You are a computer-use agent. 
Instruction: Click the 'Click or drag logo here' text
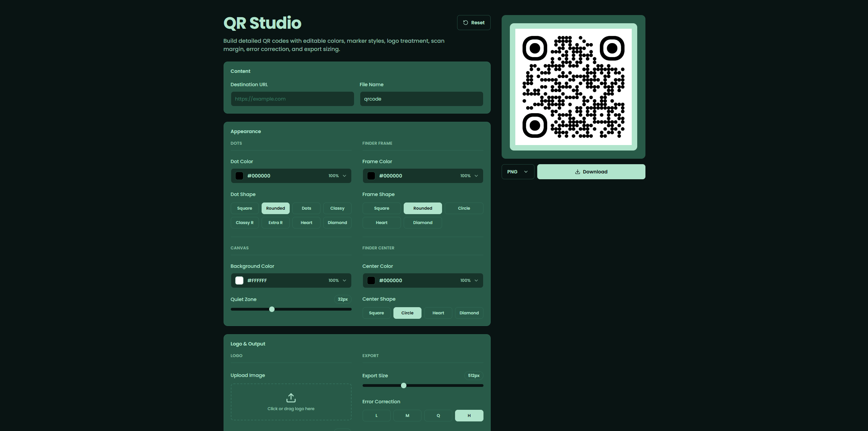click(x=291, y=409)
